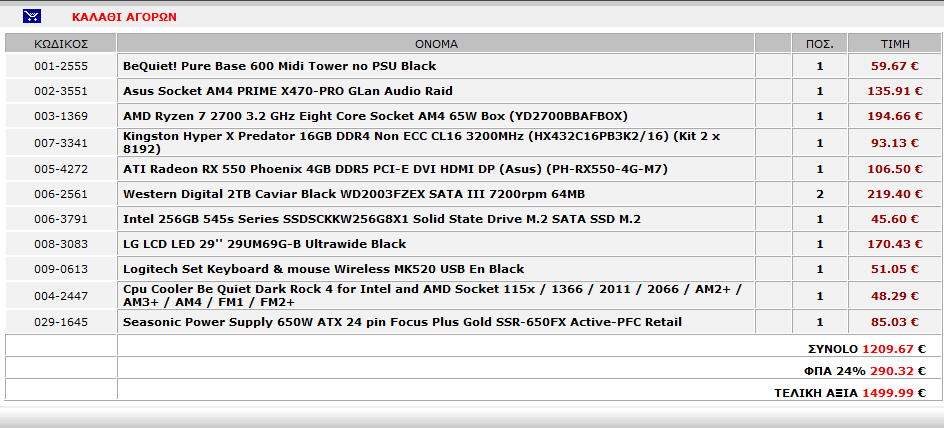Viewport: 944px width, 428px height.
Task: Click price 59.67 €
Action: 895,66
